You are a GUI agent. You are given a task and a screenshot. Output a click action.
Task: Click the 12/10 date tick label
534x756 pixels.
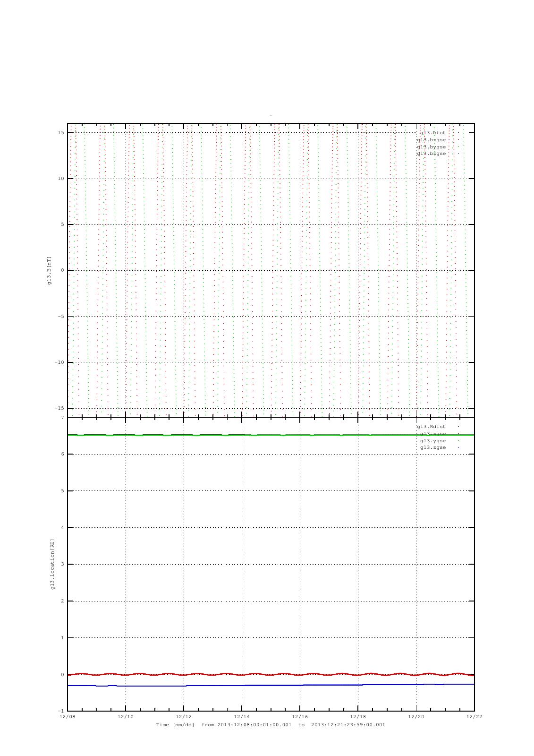(126, 717)
